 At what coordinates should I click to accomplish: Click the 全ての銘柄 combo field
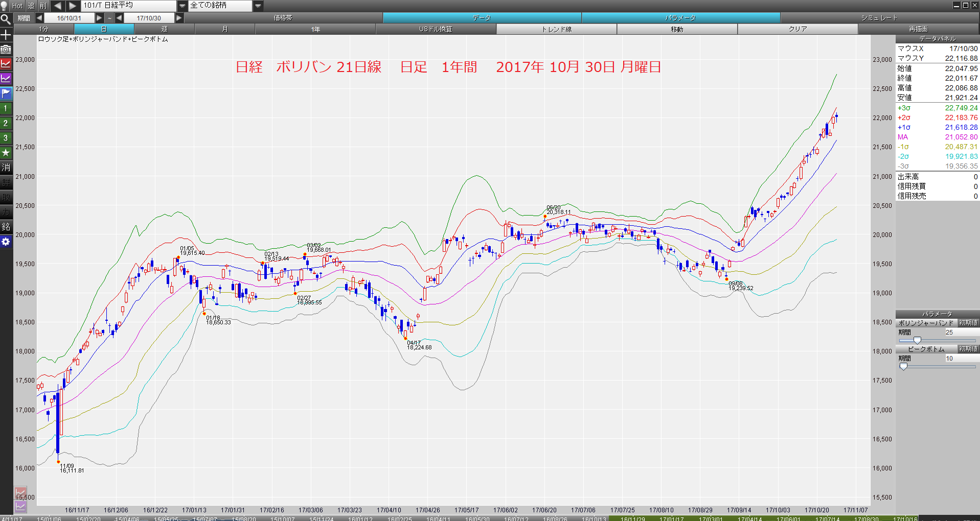[220, 6]
